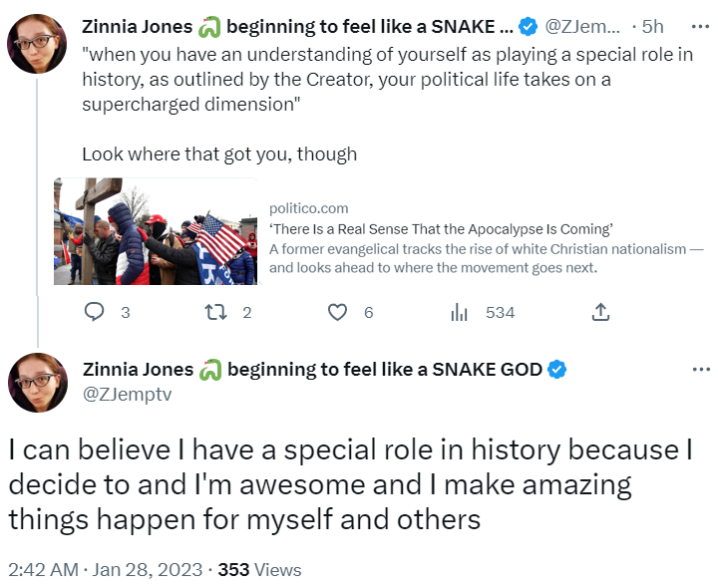This screenshot has height=588, width=718.
Task: Click the @ZJemptv handle
Action: (128, 394)
